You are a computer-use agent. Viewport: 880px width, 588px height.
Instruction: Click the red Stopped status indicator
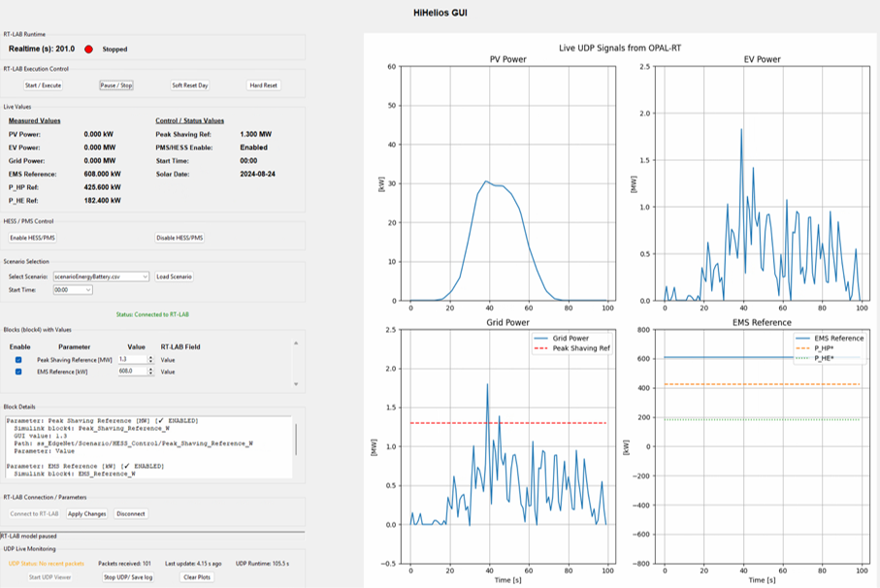click(x=88, y=49)
